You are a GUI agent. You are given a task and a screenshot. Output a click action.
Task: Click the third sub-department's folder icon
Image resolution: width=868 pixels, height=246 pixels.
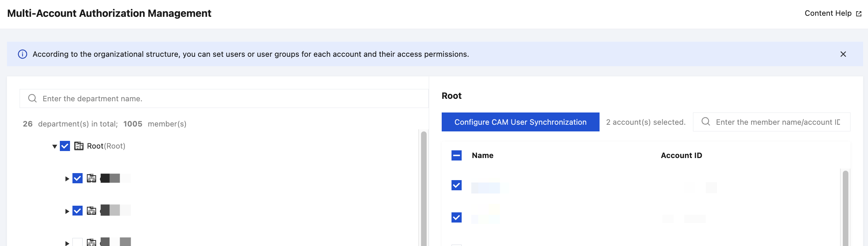91,242
